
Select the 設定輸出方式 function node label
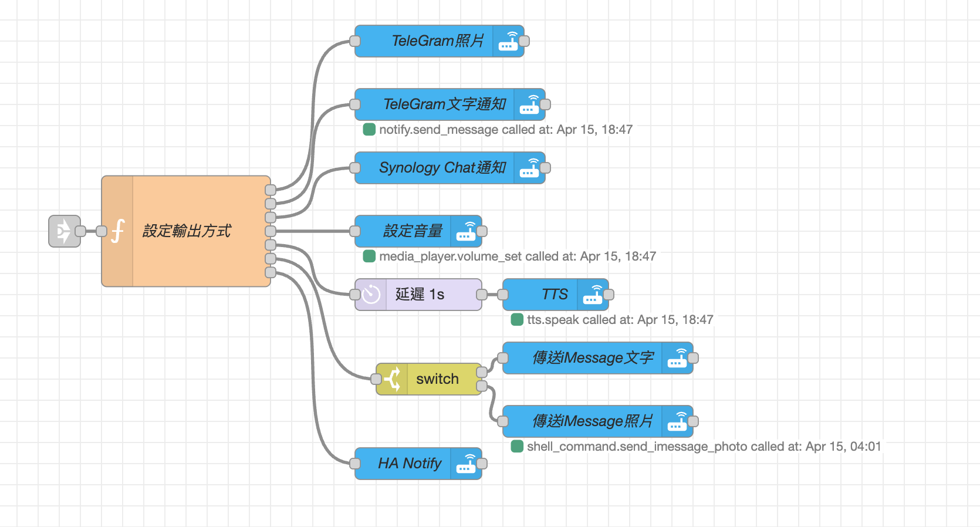[x=187, y=231]
